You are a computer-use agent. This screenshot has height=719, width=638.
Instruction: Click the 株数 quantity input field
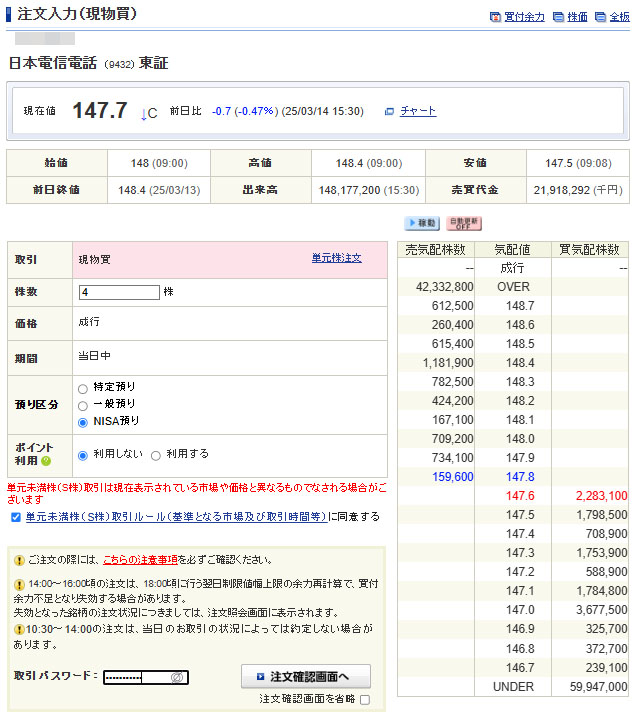[119, 292]
